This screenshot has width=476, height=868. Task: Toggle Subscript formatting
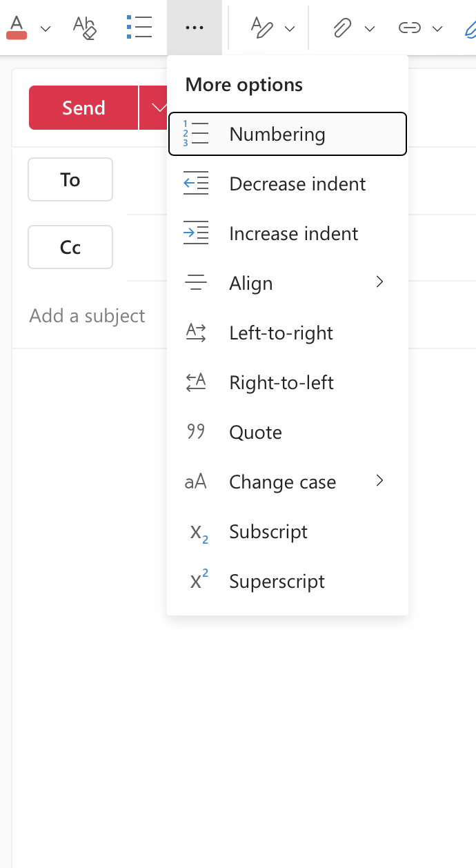point(287,531)
